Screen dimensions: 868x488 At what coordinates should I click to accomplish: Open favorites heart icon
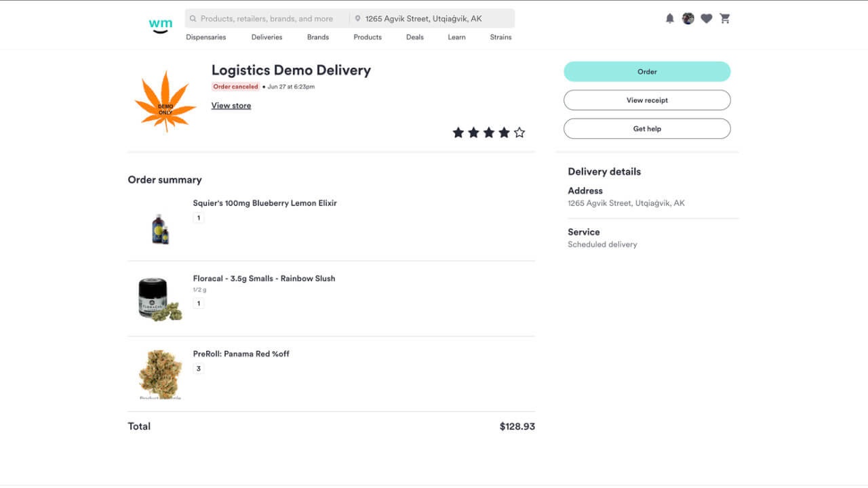coord(707,18)
